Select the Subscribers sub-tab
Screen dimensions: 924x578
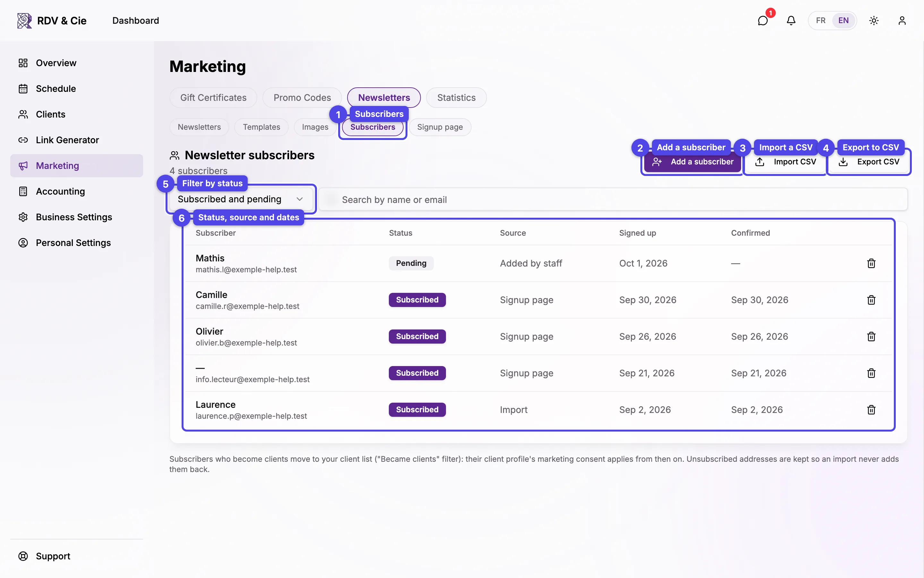tap(373, 127)
